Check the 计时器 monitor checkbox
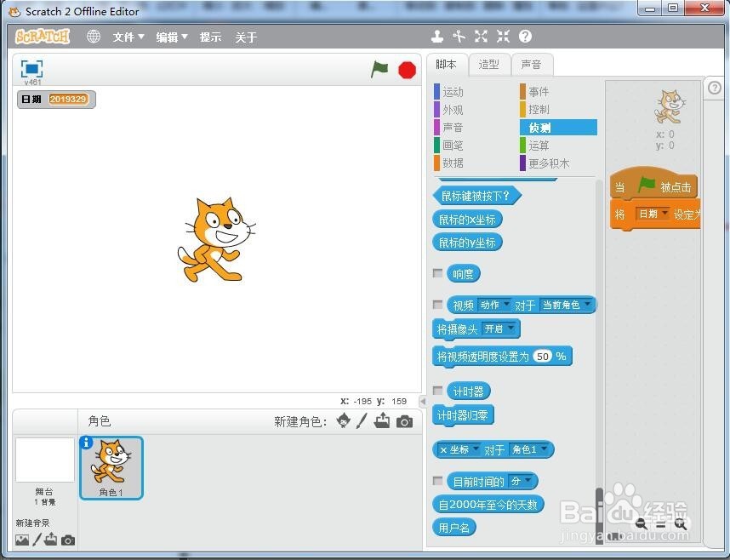730x560 pixels. (x=437, y=391)
